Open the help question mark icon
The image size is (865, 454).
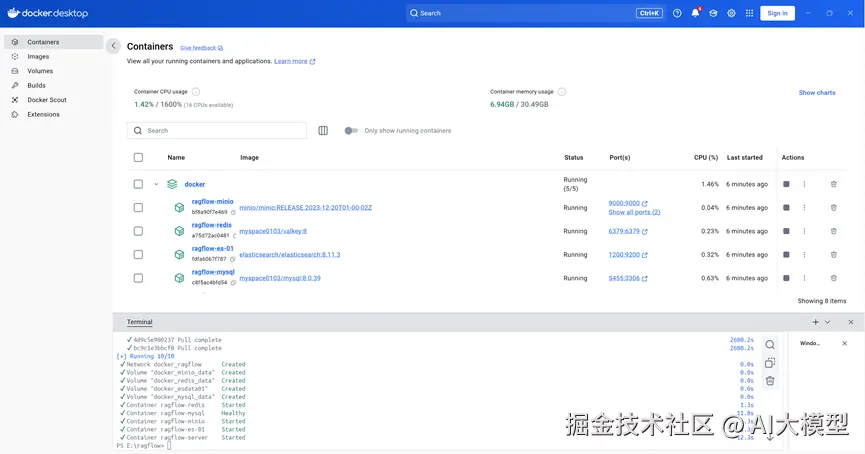(x=677, y=13)
